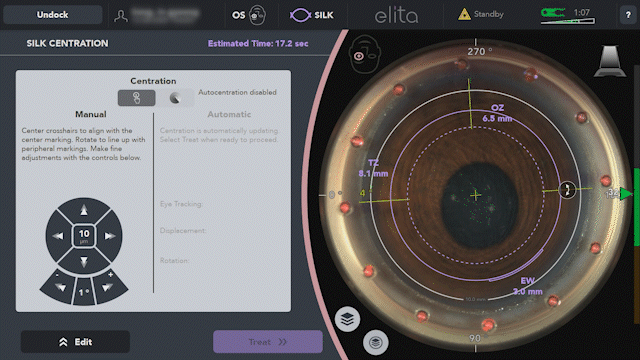Image resolution: width=640 pixels, height=360 pixels.
Task: Move the crosshair right with the right arrow
Action: (109, 236)
